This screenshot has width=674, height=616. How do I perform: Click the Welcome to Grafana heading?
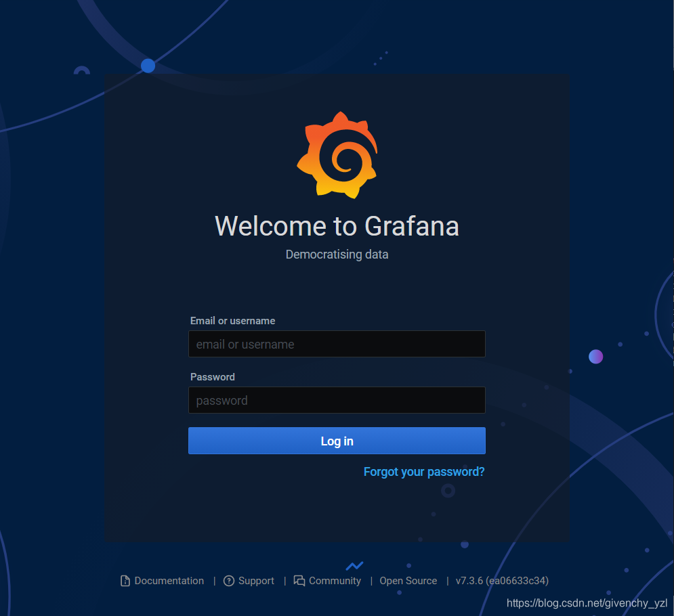click(x=337, y=226)
